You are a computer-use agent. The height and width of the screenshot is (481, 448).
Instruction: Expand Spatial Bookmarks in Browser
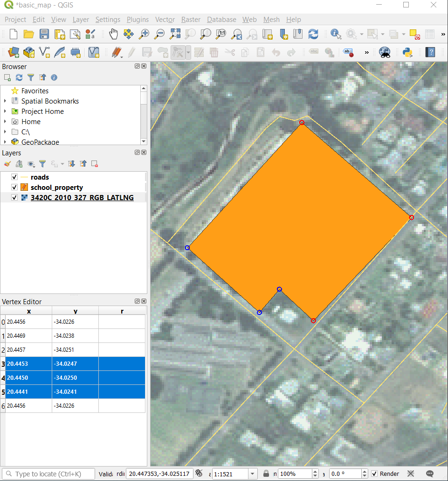(5, 101)
